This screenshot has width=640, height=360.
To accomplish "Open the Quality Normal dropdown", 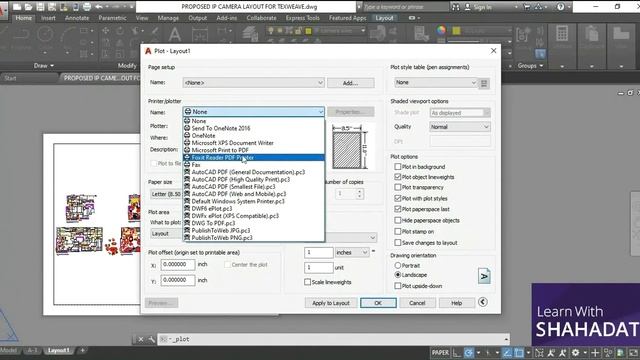I will click(460, 127).
